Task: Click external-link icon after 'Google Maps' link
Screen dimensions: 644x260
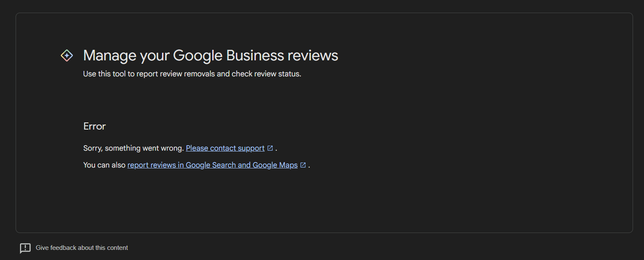Action: [x=303, y=165]
